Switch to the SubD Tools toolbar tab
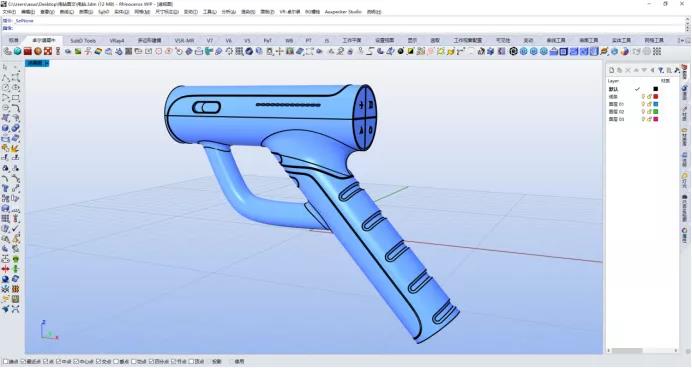692x368 pixels. [83, 40]
